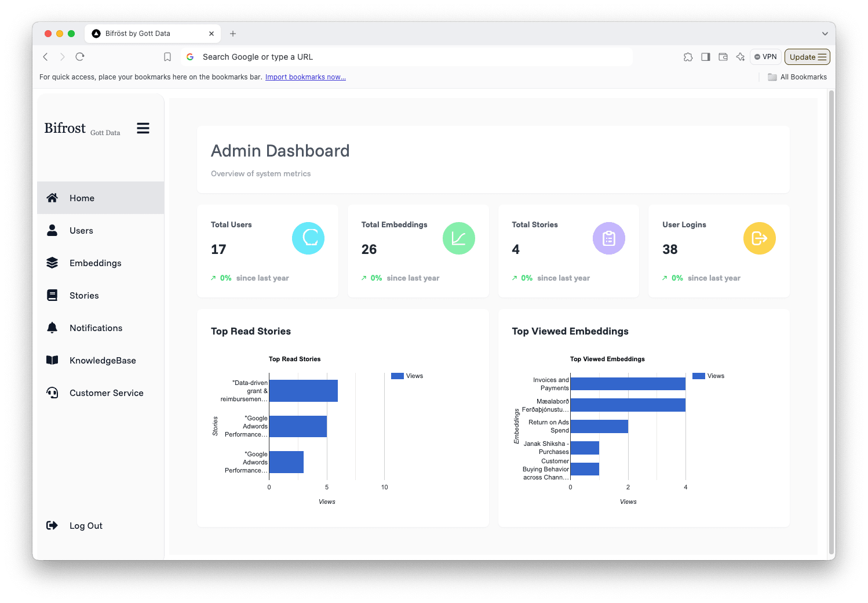Image resolution: width=868 pixels, height=603 pixels.
Task: Toggle the browser side panel icon
Action: (705, 56)
